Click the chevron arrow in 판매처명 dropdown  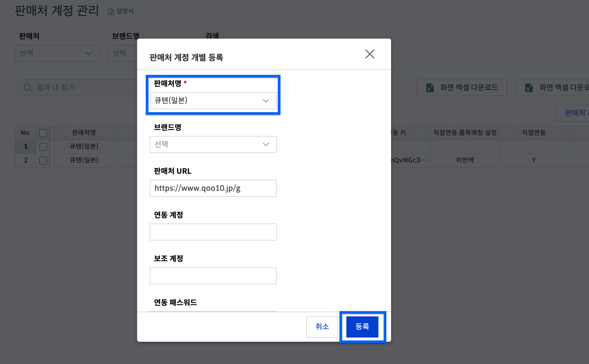266,101
